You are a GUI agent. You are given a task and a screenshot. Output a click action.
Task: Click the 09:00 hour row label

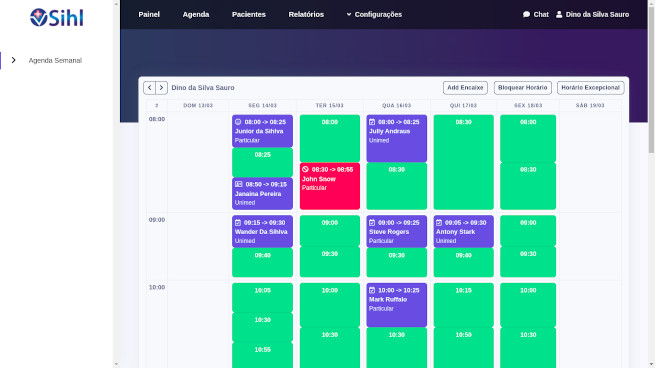pyautogui.click(x=157, y=220)
